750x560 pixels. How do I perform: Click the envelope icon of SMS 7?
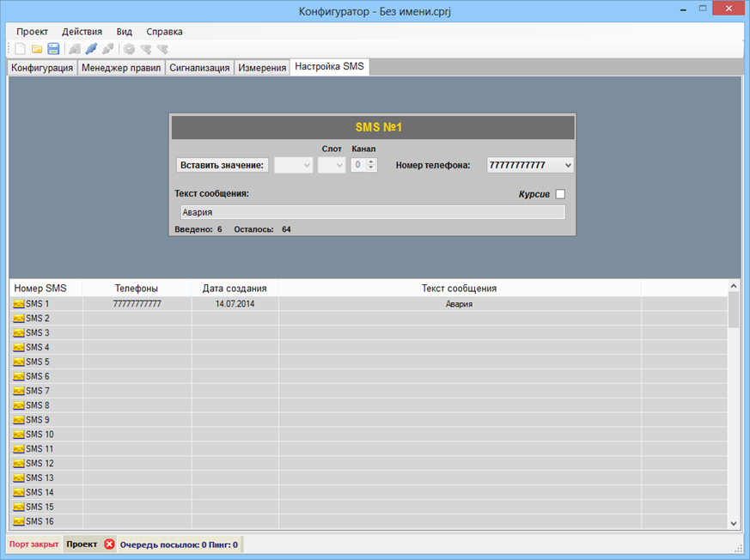coord(19,391)
